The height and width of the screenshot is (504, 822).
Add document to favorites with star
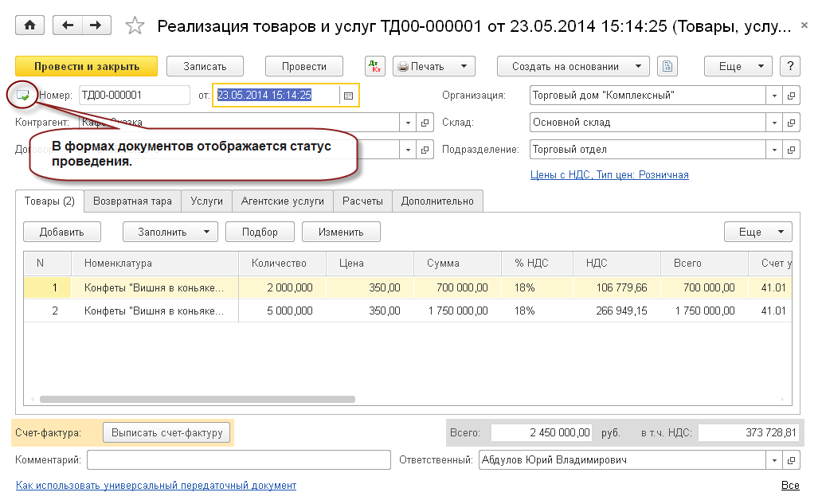tap(135, 26)
